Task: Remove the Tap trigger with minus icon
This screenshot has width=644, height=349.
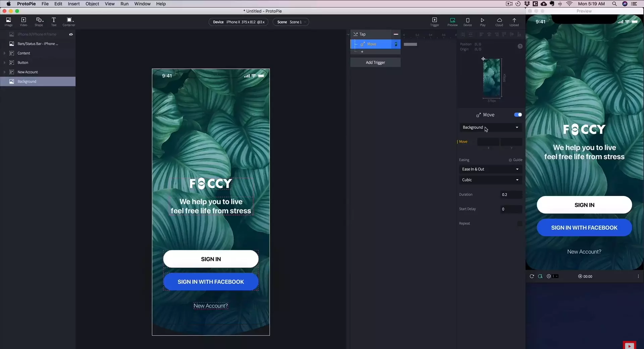Action: pyautogui.click(x=396, y=34)
